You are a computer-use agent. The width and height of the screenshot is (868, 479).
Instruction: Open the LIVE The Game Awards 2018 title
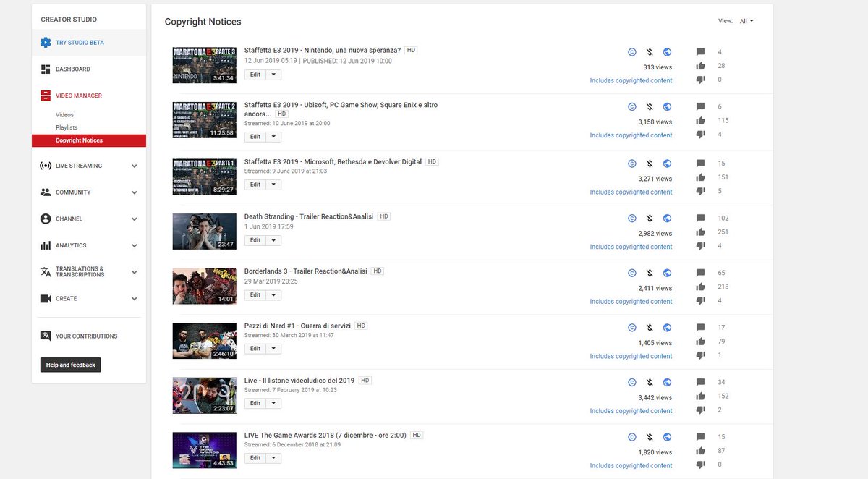pos(325,435)
